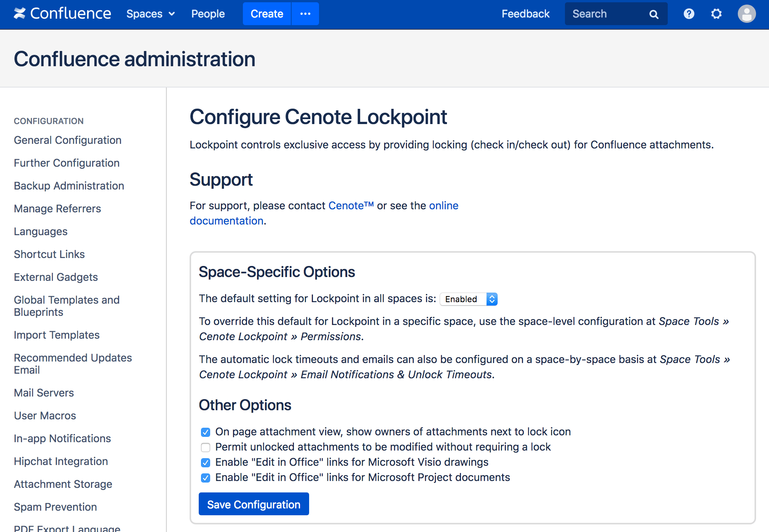Click the Create button
The image size is (769, 532).
click(x=267, y=14)
